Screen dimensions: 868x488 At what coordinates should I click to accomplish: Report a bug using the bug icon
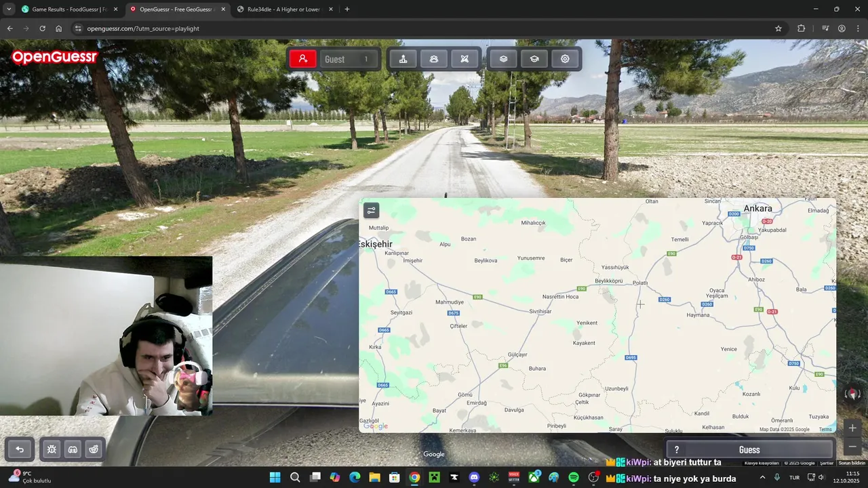pos(52,449)
